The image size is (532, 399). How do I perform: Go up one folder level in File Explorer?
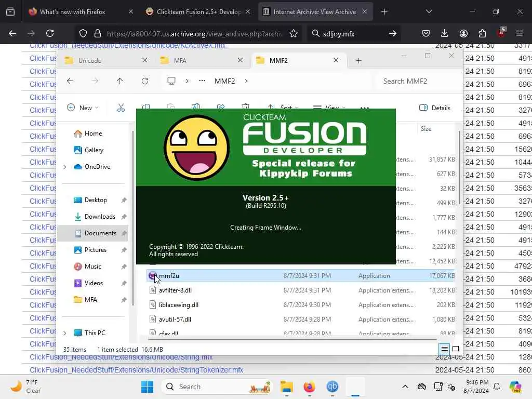coord(120,81)
